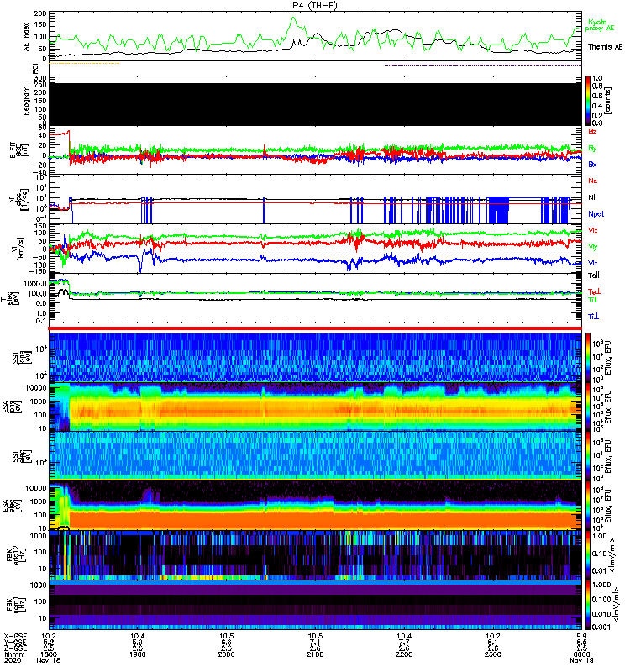The width and height of the screenshot is (630, 672).
Task: Click the black Keogram image panel
Action: (315, 104)
